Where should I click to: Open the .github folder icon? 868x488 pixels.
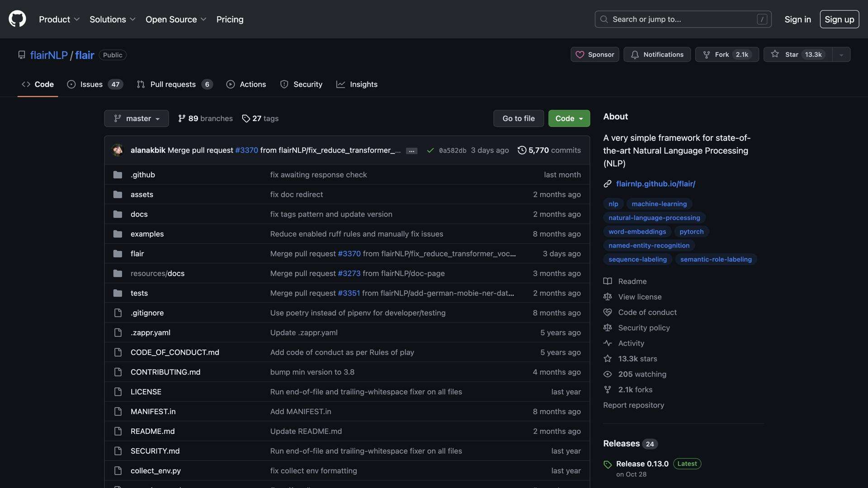click(118, 174)
